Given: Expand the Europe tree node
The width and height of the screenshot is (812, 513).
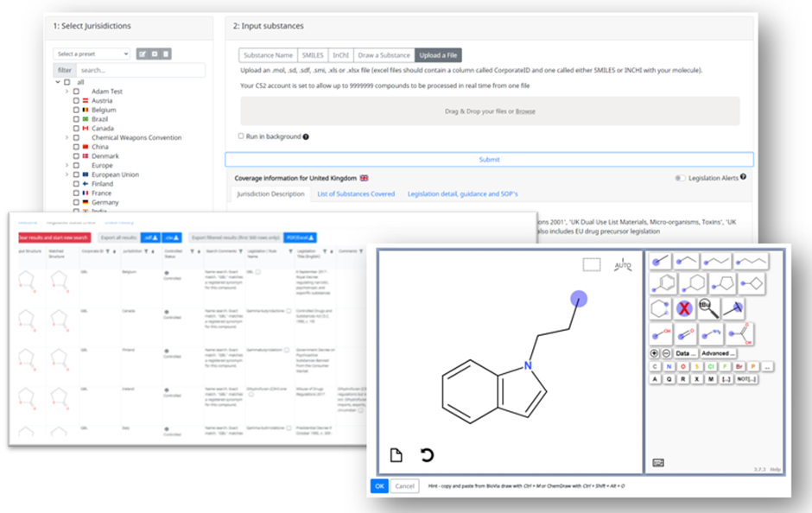Looking at the screenshot, I should pos(67,165).
